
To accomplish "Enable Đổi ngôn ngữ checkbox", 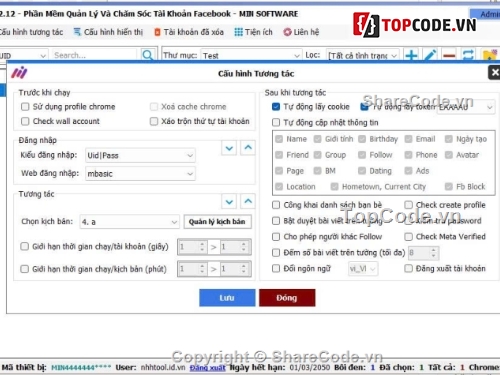I will 276,268.
